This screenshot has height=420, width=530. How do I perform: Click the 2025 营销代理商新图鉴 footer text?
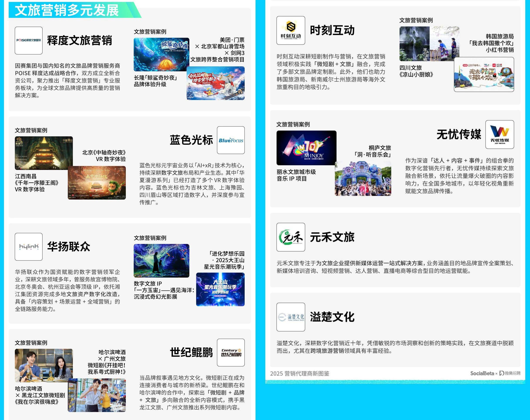299,374
